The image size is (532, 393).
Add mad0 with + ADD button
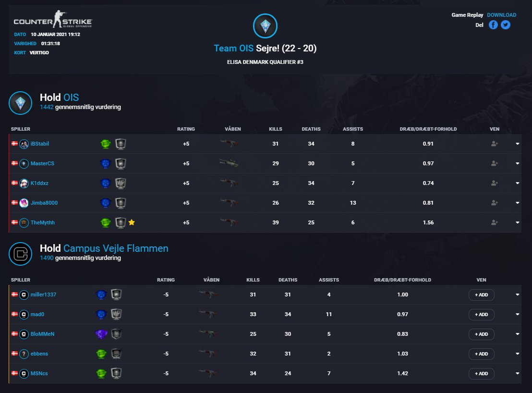[x=482, y=314]
